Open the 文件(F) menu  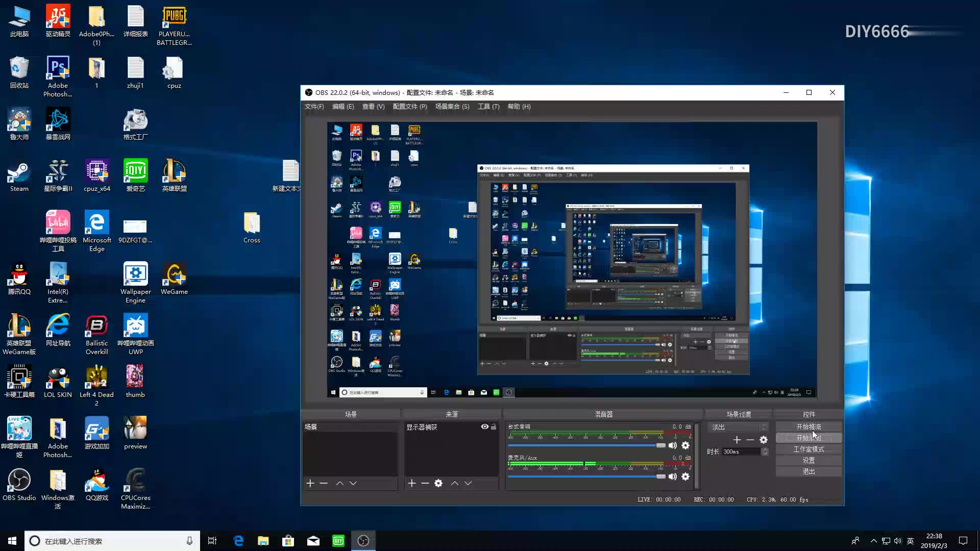[x=314, y=107]
